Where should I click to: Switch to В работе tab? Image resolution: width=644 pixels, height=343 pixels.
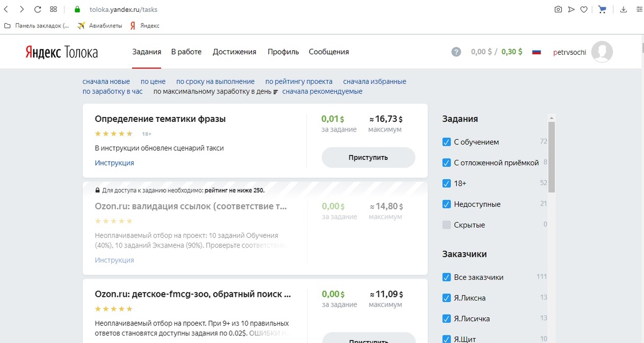click(x=186, y=52)
